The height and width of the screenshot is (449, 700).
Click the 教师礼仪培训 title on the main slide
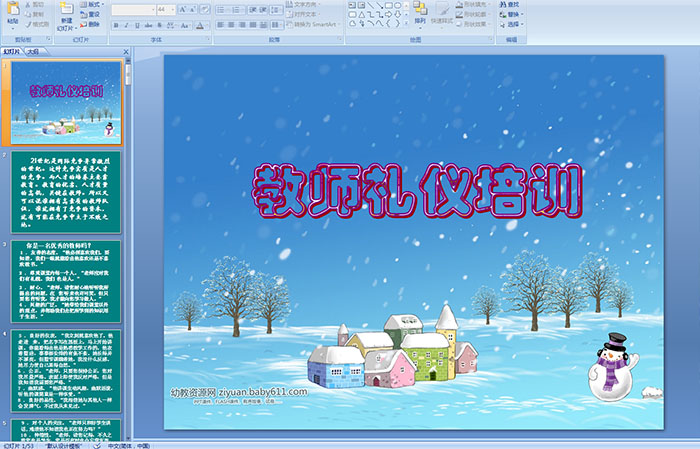click(417, 190)
